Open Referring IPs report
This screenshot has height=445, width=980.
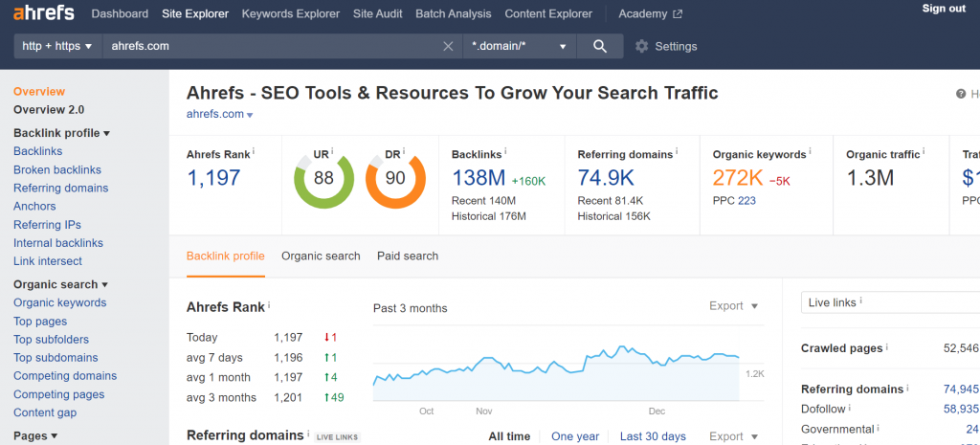[x=48, y=224]
